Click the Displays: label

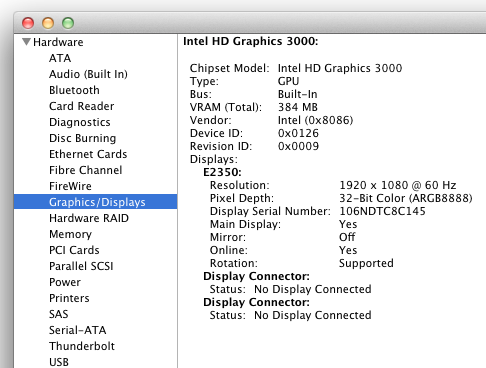point(214,159)
